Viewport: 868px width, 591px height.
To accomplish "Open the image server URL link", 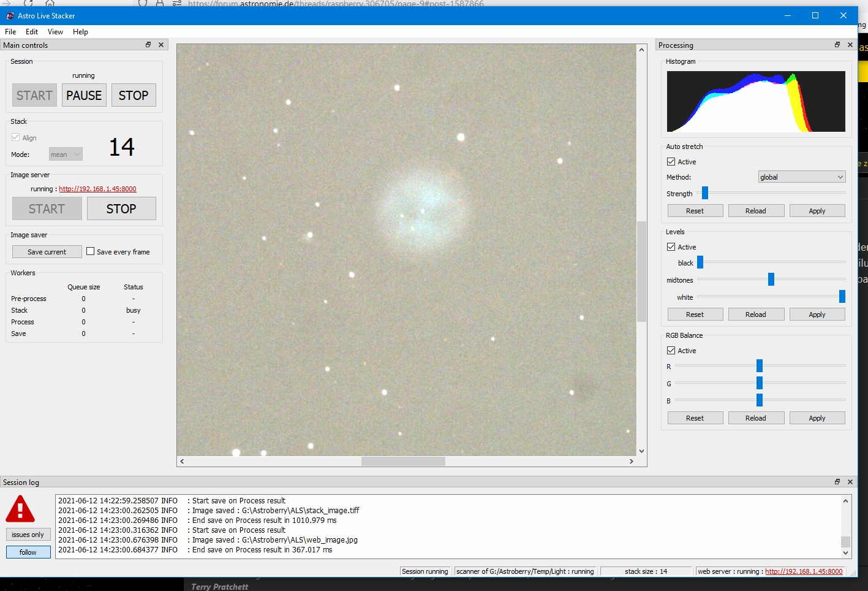I will pyautogui.click(x=97, y=189).
